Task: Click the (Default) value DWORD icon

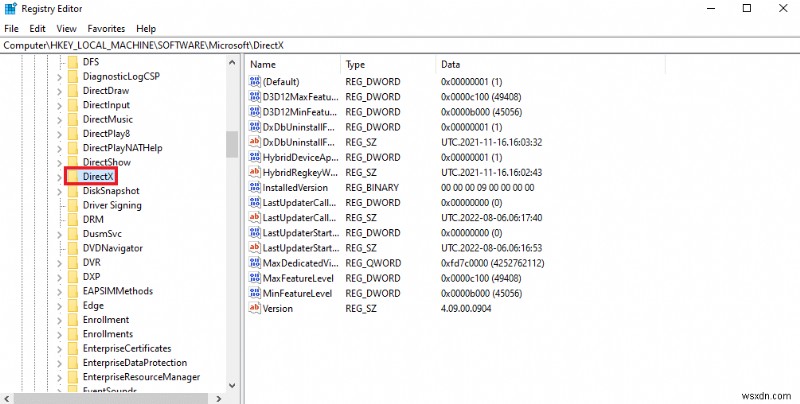Action: point(254,82)
